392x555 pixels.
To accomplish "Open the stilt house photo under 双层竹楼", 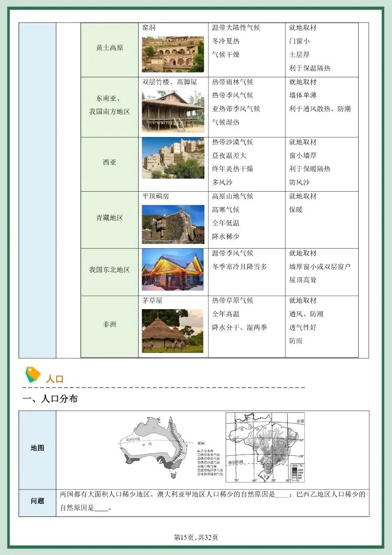I will point(173,111).
